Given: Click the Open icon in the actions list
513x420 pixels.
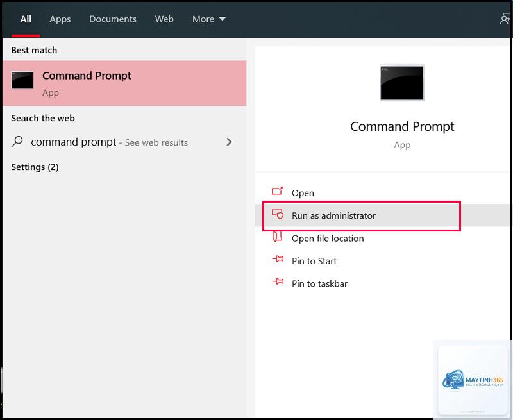Looking at the screenshot, I should coord(278,190).
